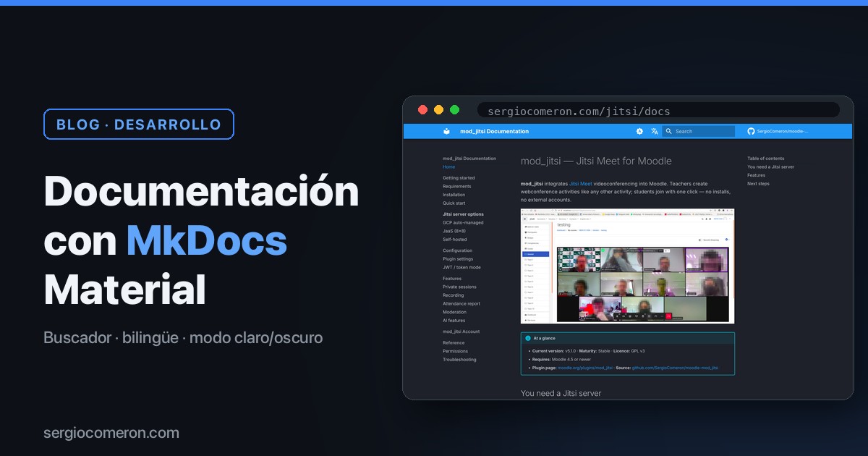Open Requirements page in sidebar

[457, 186]
